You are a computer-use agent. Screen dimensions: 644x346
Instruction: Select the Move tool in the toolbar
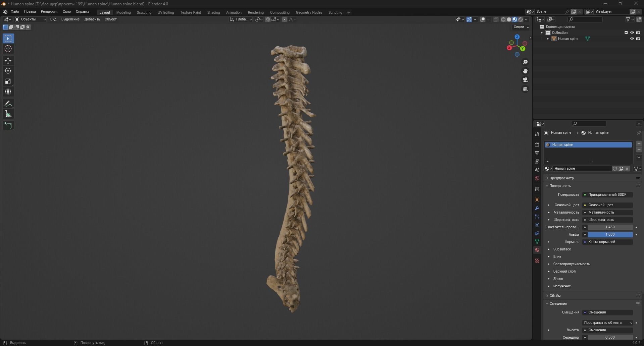[x=8, y=61]
